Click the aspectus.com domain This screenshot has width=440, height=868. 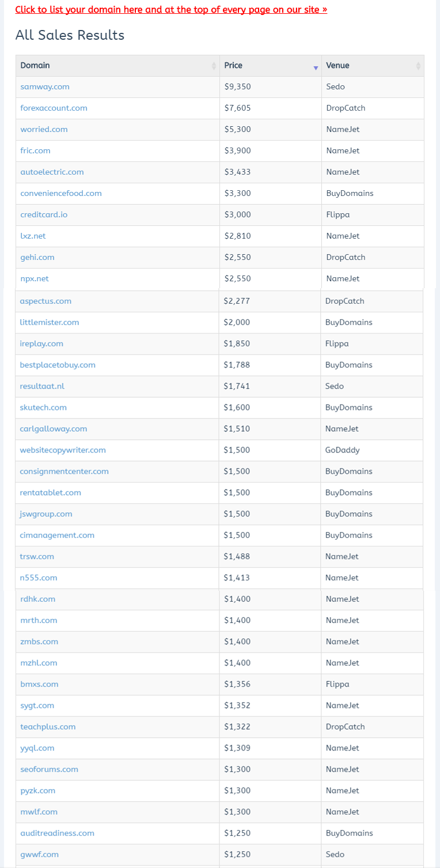(x=45, y=301)
